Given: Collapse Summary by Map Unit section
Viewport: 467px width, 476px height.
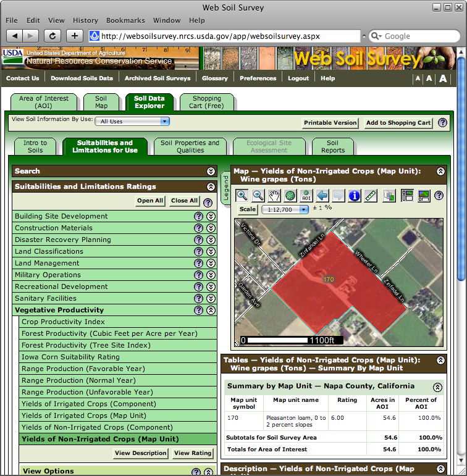Looking at the screenshot, I should click(x=437, y=387).
